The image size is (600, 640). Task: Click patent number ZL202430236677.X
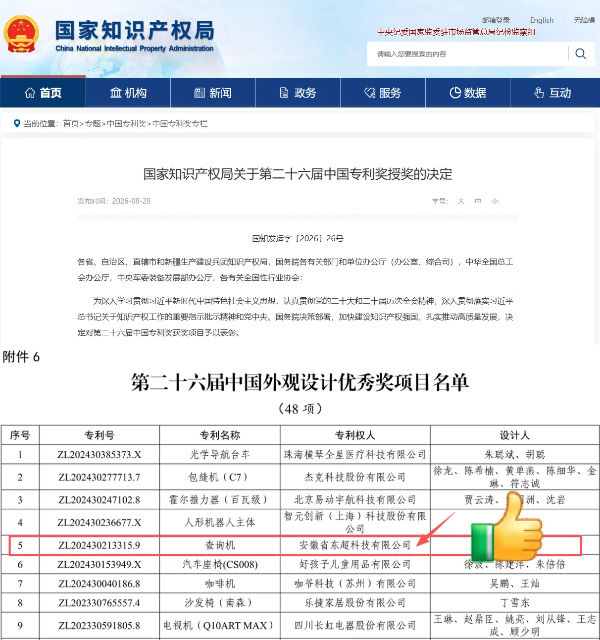(99, 522)
